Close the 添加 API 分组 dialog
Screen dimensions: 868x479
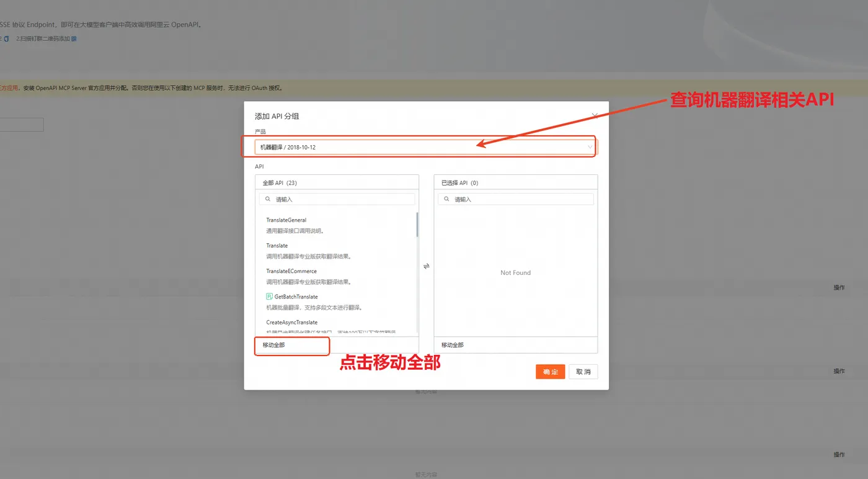click(x=595, y=115)
